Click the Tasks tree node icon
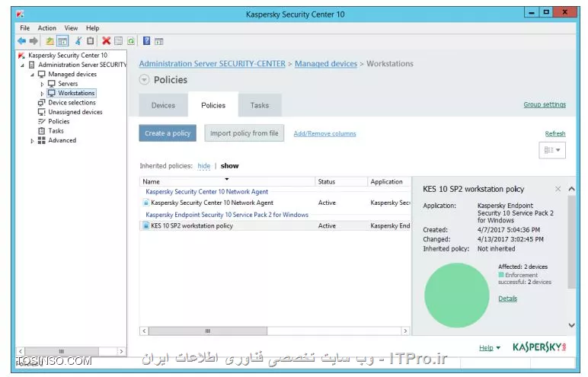The height and width of the screenshot is (377, 588). (x=42, y=130)
